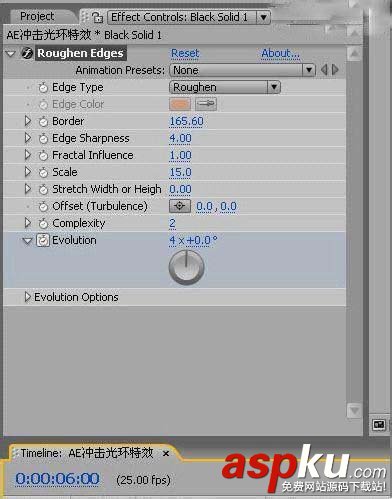Click the (25.00 fps) frame rate text
This screenshot has height=499, width=392.
[143, 480]
